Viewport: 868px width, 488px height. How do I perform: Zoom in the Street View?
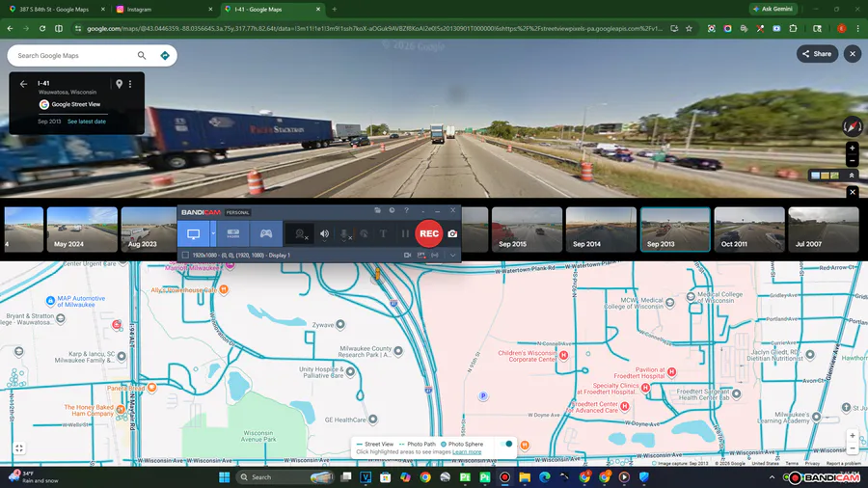pos(853,149)
